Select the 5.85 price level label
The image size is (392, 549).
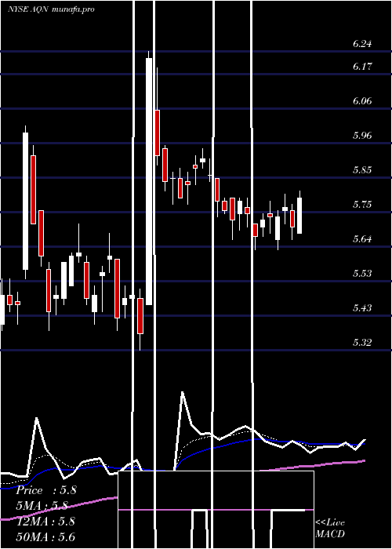[x=362, y=170]
